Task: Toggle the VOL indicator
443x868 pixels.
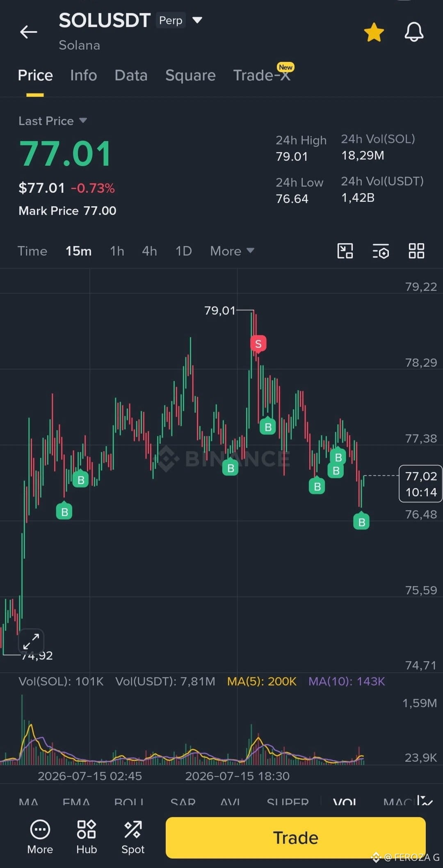Action: (x=345, y=802)
